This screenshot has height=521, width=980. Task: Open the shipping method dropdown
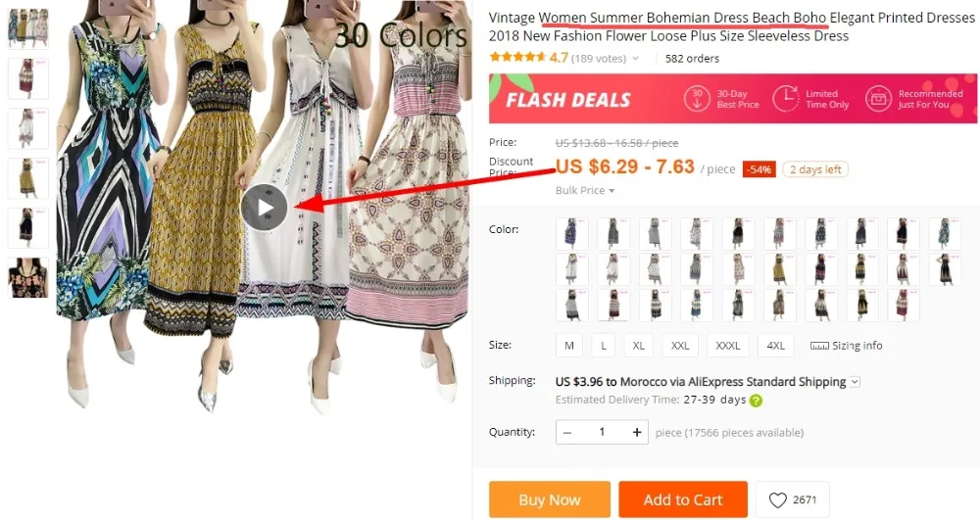(855, 382)
